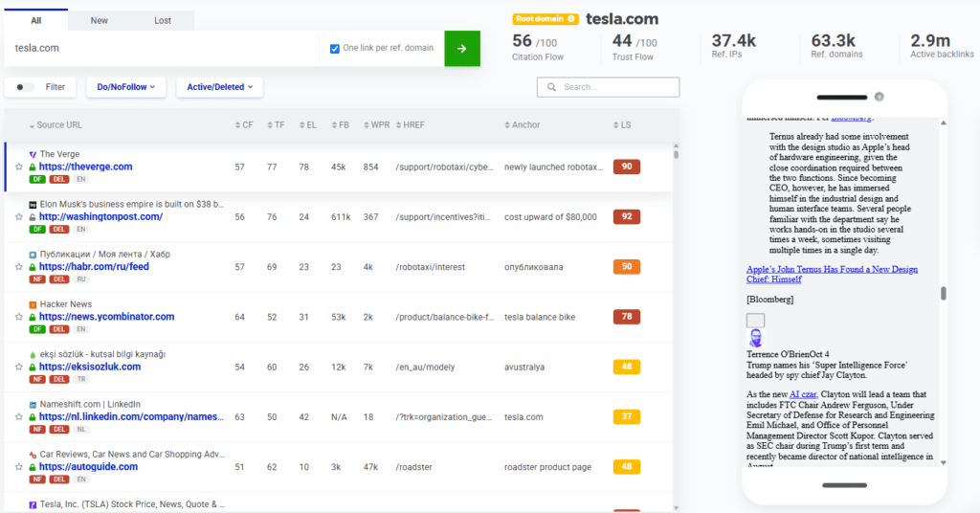Click the author avatar in phone preview

click(x=756, y=338)
